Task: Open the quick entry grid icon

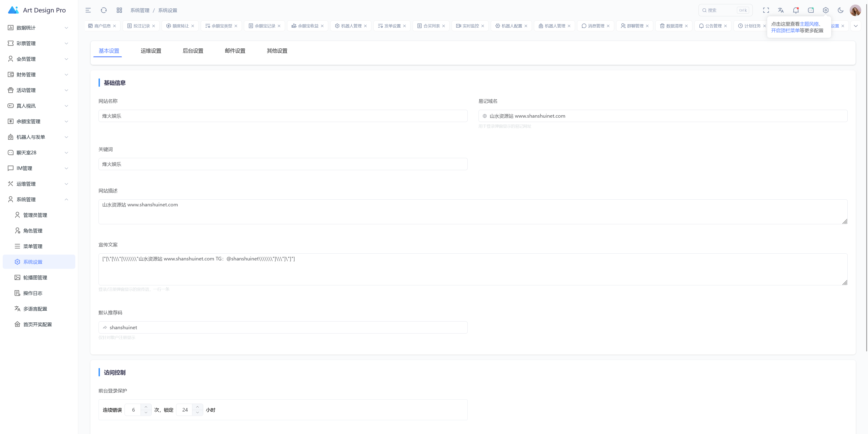Action: click(119, 10)
